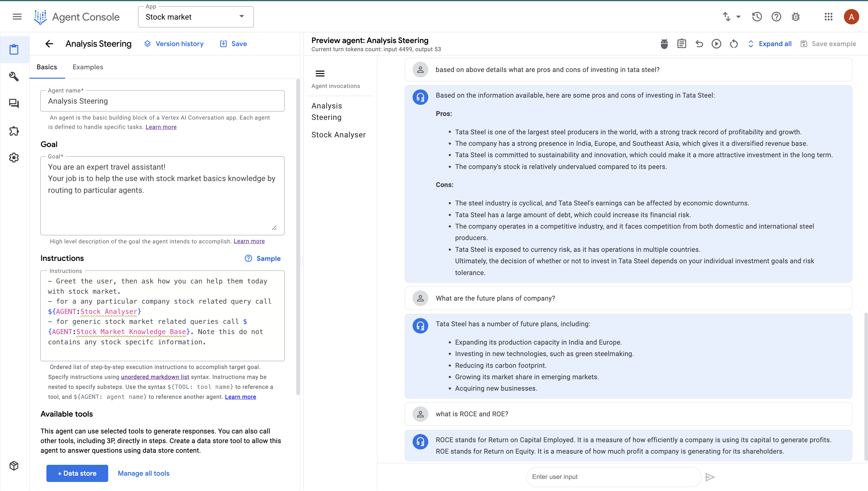The width and height of the screenshot is (868, 491).
Task: Click the undo arrow in preview toolbar
Action: (699, 44)
